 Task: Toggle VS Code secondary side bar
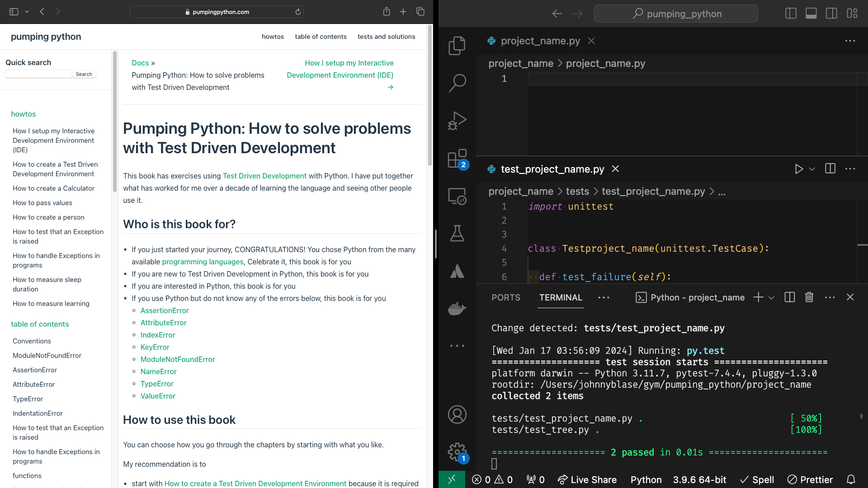(x=831, y=14)
